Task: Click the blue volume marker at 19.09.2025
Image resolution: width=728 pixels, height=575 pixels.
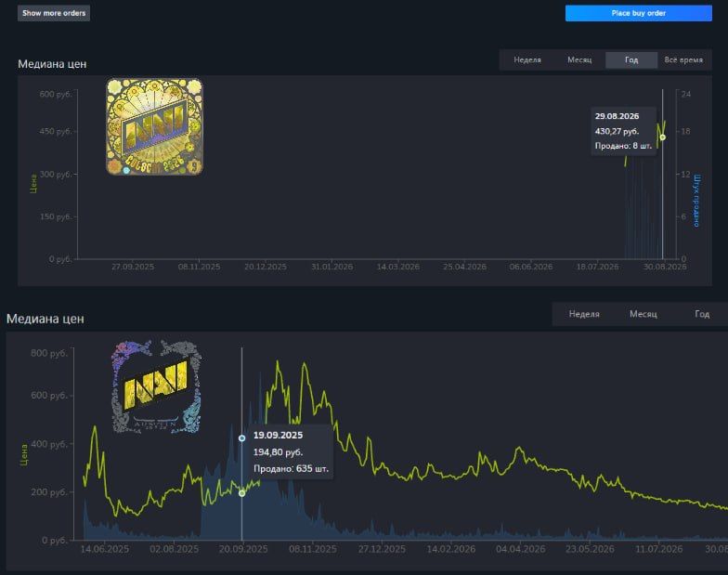Action: click(x=241, y=438)
